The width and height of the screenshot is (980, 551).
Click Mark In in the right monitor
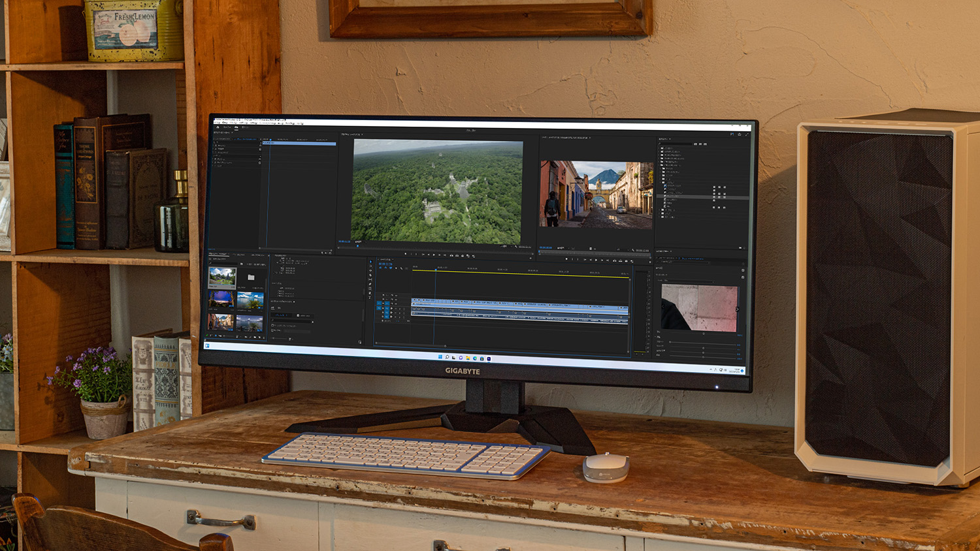572,260
